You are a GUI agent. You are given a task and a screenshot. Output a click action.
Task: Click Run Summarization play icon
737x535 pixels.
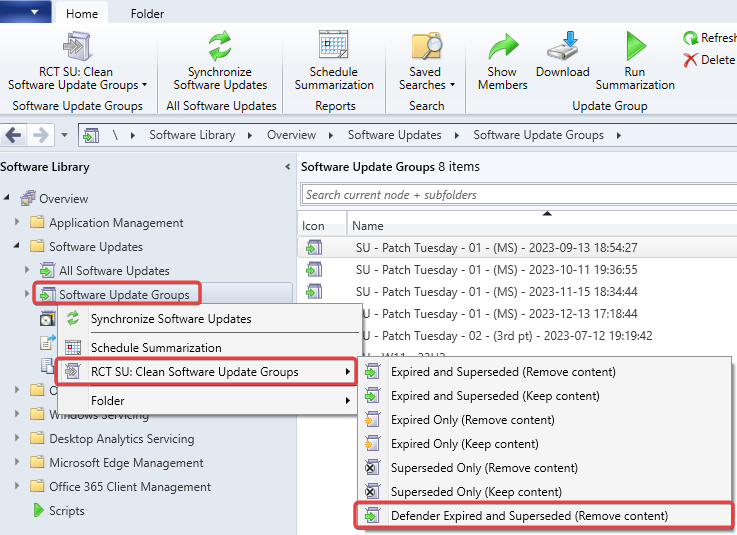(636, 46)
